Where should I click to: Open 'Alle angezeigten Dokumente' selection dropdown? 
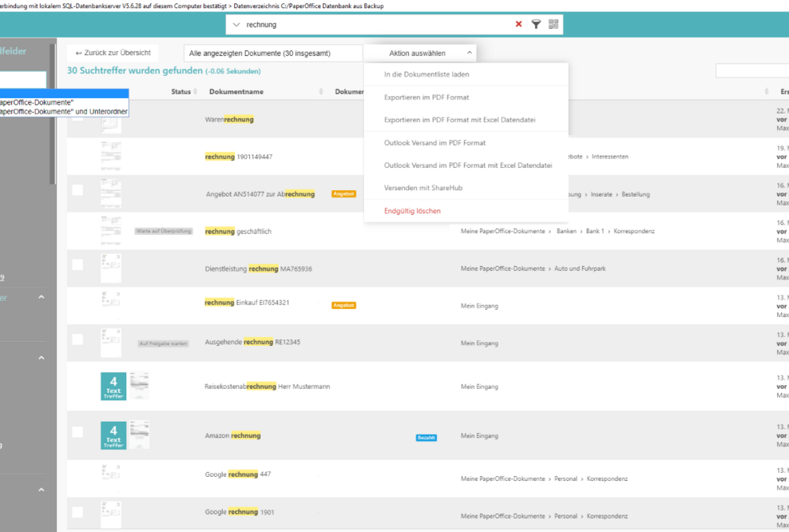pos(273,54)
